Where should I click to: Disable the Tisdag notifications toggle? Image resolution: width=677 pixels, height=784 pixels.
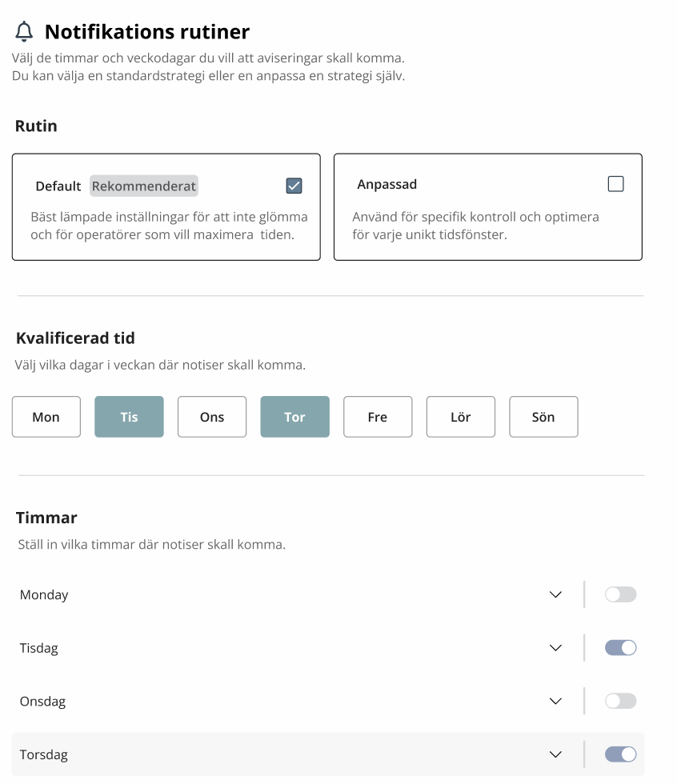coord(620,648)
